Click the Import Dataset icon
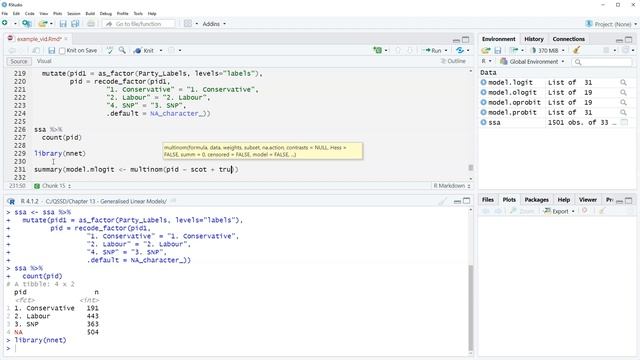The height and width of the screenshot is (360, 640). (x=514, y=50)
